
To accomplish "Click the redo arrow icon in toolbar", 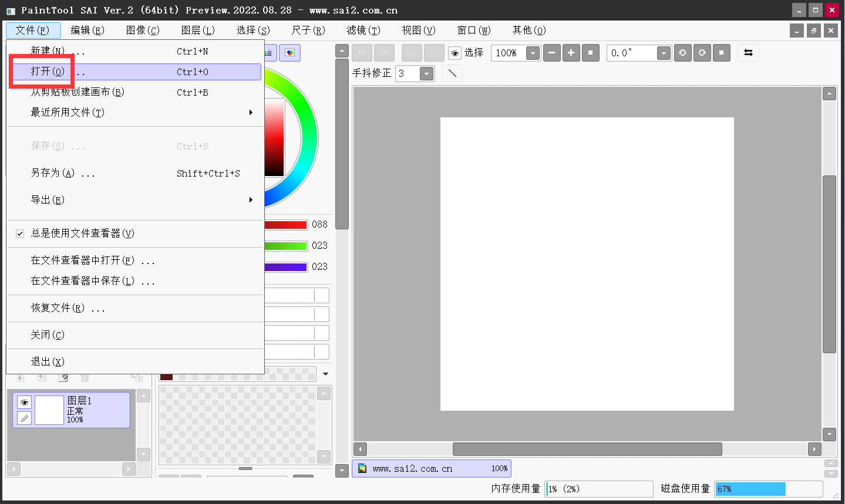I will [384, 53].
